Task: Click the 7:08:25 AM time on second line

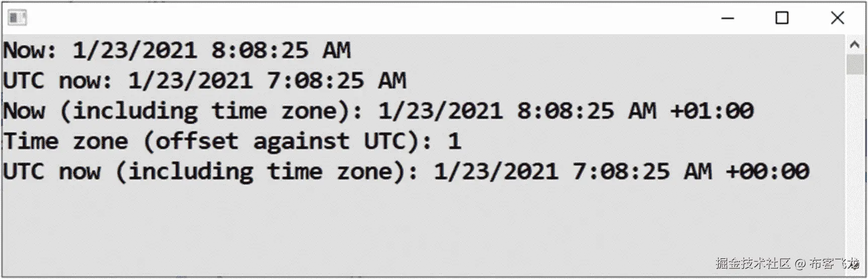Action: (336, 81)
